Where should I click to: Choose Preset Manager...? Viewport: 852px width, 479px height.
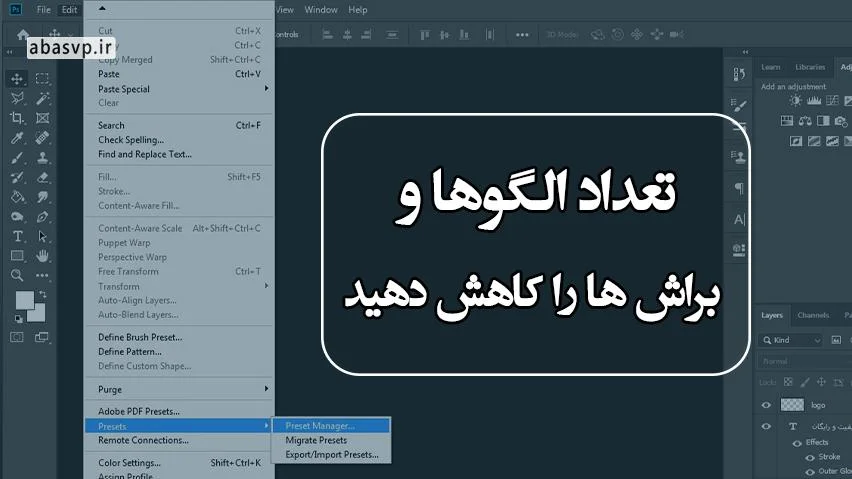[x=331, y=426]
